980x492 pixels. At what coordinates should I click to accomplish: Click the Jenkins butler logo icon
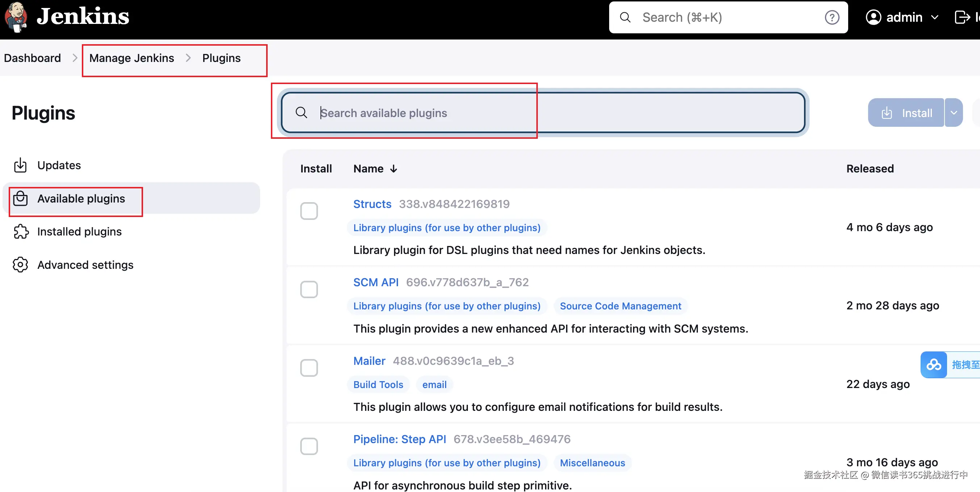[x=15, y=17]
